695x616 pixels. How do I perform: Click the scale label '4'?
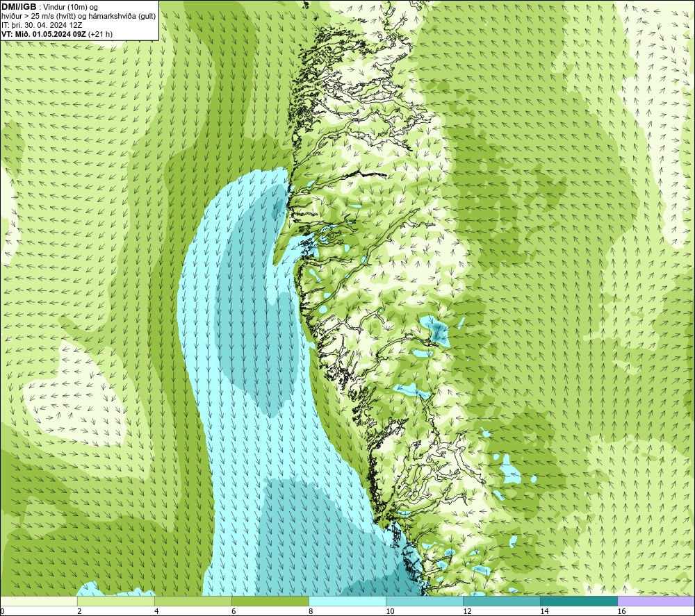coord(156,612)
